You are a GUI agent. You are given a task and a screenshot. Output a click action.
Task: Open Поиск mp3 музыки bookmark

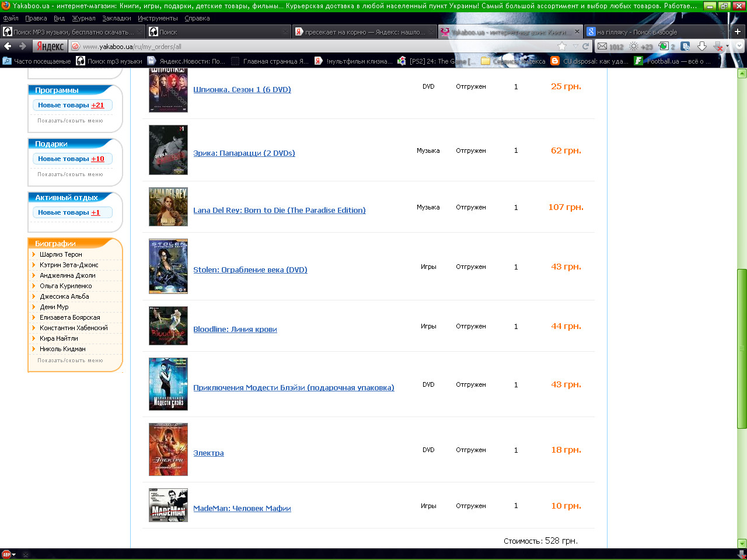coord(110,61)
